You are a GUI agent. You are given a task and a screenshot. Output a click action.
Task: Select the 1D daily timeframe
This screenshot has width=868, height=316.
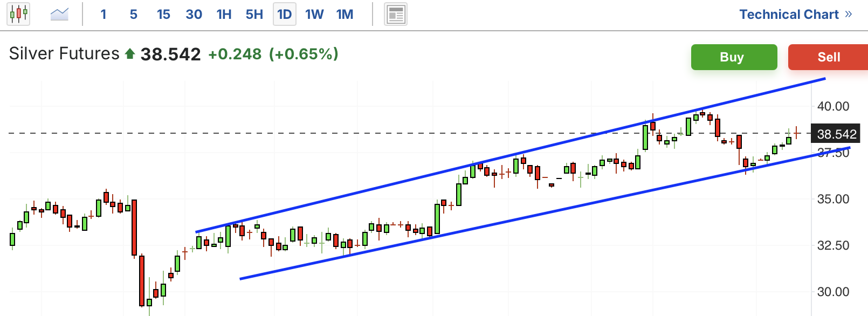click(x=285, y=14)
